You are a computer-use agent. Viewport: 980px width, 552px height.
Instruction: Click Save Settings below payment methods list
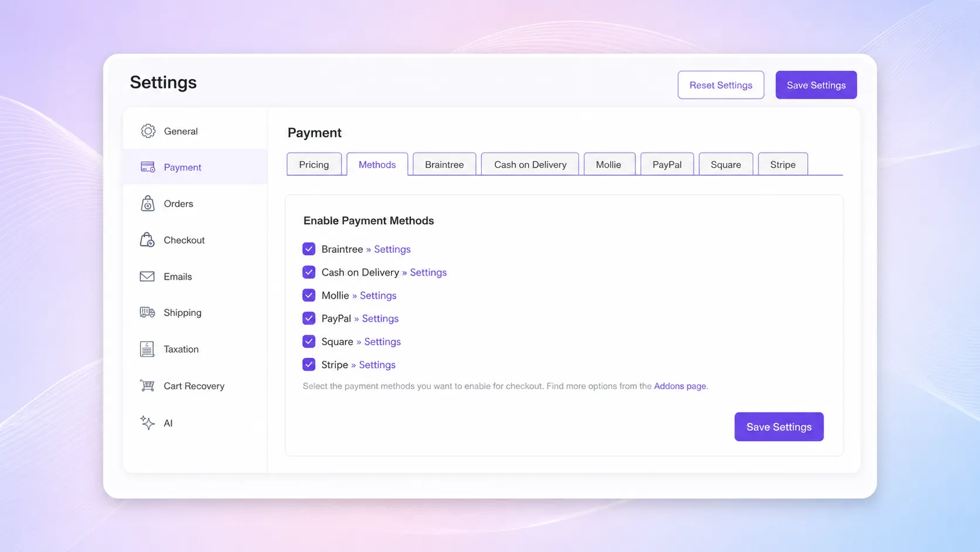(779, 427)
